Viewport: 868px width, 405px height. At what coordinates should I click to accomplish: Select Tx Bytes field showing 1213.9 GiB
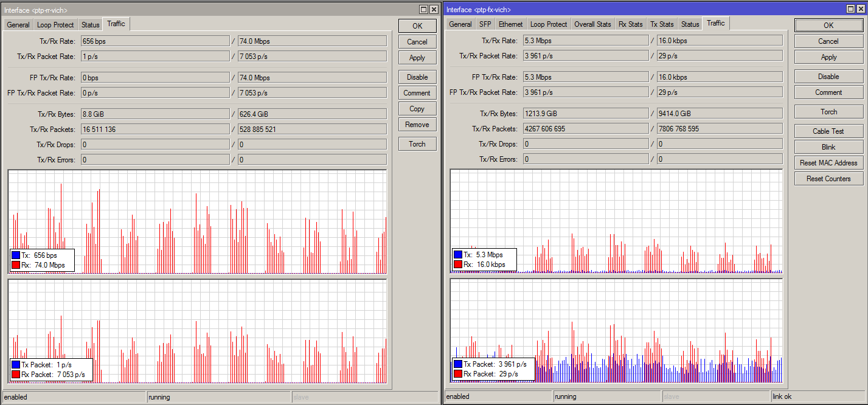[586, 113]
